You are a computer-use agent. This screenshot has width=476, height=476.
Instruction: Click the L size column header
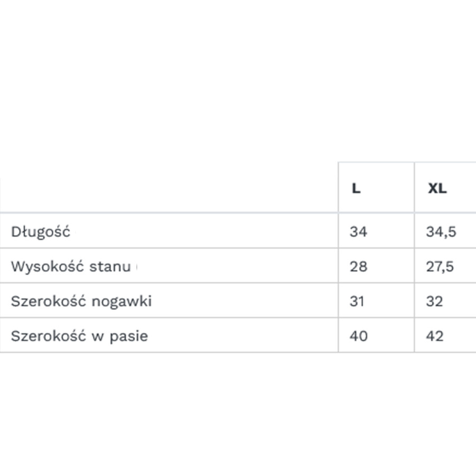click(356, 188)
